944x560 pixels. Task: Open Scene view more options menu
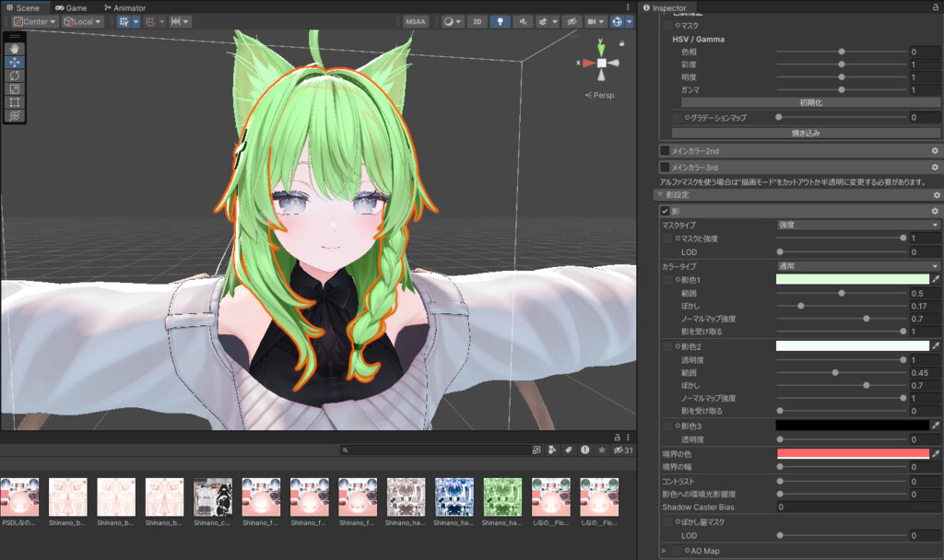coord(628,7)
